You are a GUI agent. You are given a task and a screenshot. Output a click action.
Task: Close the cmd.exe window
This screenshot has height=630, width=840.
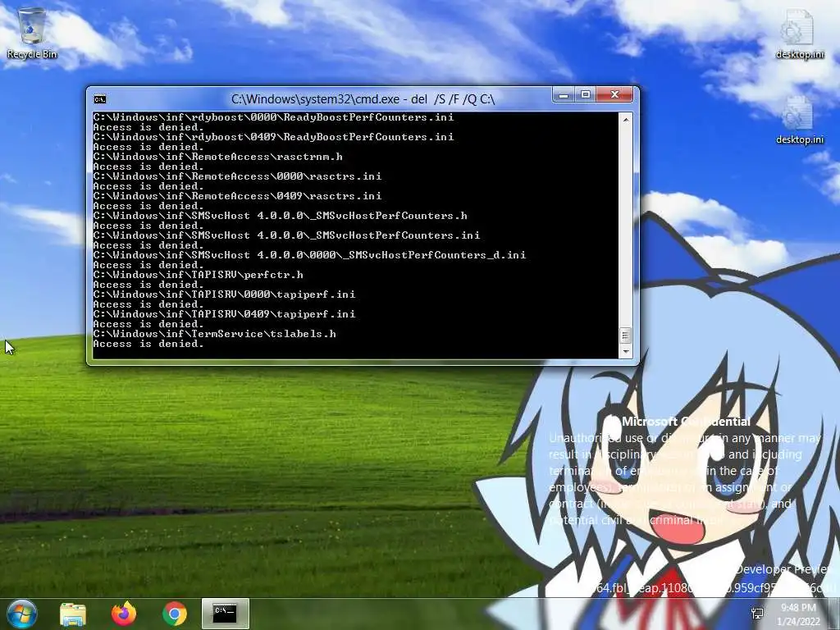(614, 95)
